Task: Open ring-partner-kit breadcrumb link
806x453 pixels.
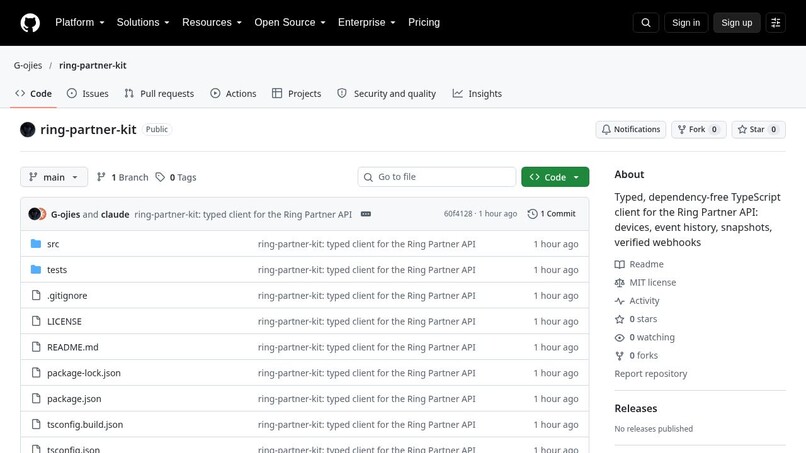Action: pos(93,65)
